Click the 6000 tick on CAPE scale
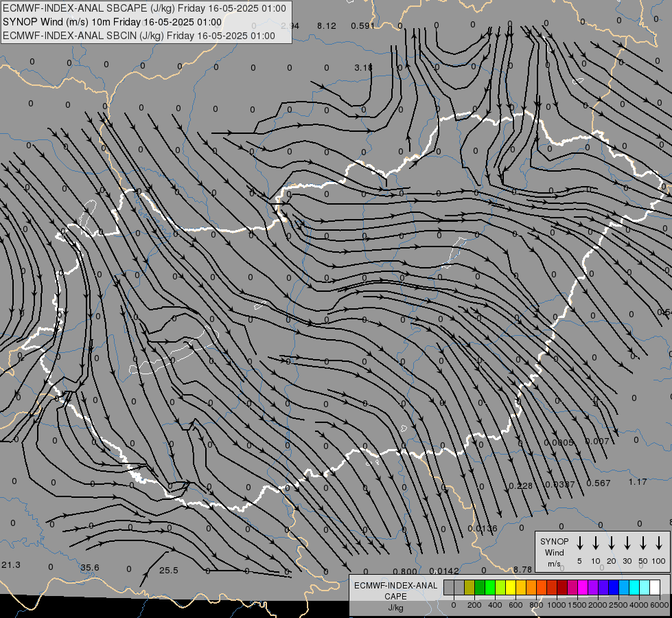 660,605
